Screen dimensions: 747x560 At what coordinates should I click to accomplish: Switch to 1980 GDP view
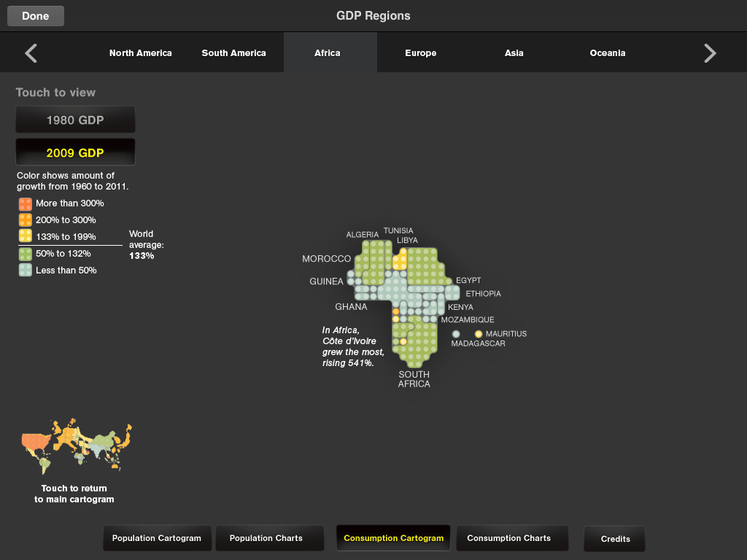coord(75,120)
